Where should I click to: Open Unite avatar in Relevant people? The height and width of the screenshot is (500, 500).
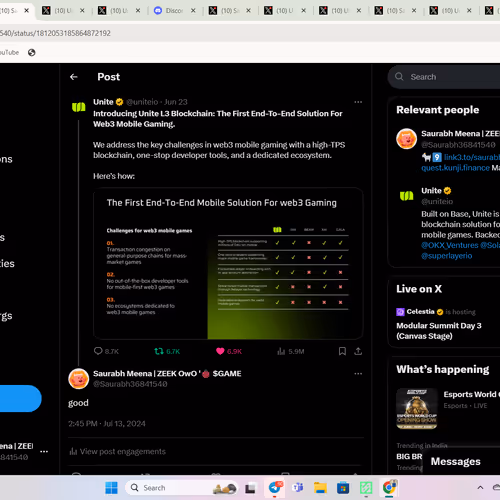tap(406, 196)
